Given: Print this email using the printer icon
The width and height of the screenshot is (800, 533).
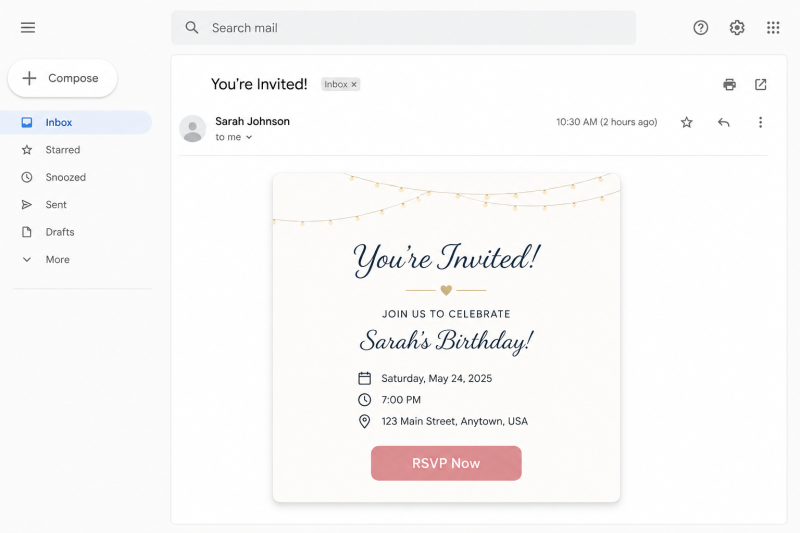Looking at the screenshot, I should 730,84.
